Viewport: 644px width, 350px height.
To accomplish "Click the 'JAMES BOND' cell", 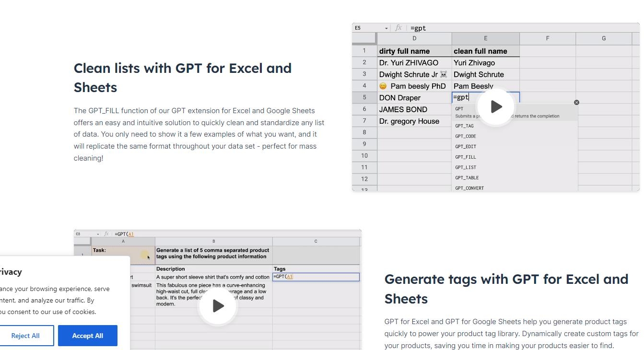I will [414, 109].
